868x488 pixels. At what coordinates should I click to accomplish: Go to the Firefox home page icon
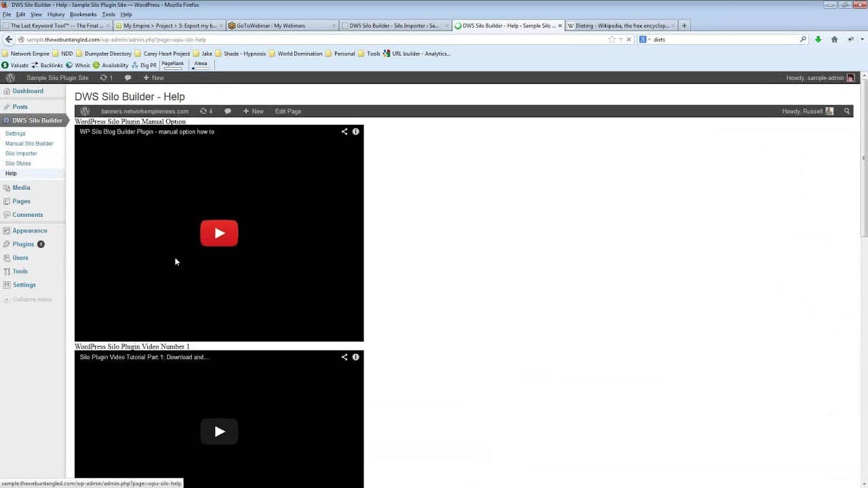click(x=834, y=39)
